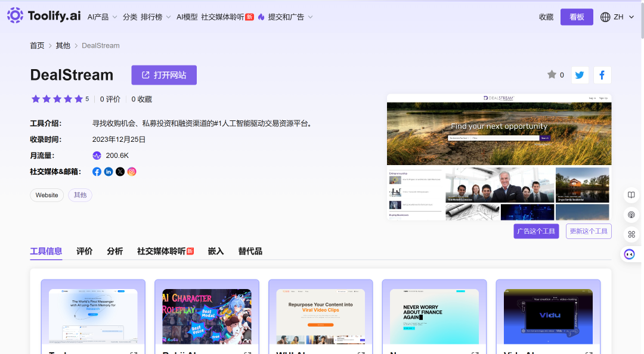644x354 pixels.
Task: Click the 打开网站 button
Action: tap(164, 75)
